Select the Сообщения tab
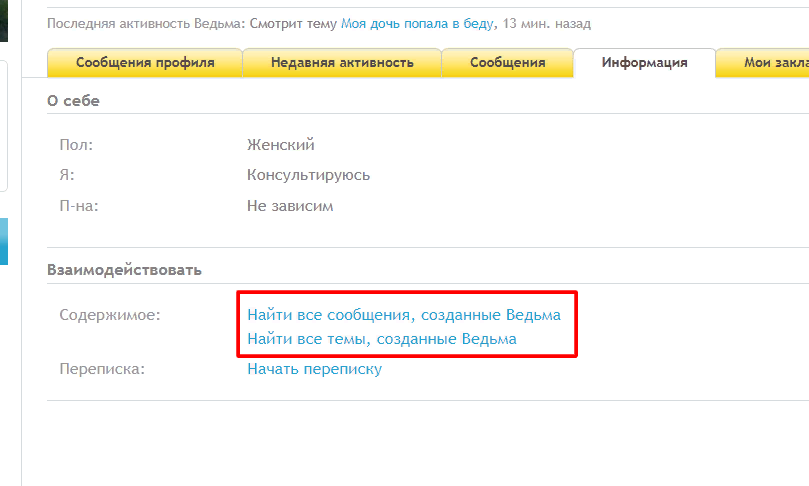This screenshot has height=486, width=809. coord(507,62)
